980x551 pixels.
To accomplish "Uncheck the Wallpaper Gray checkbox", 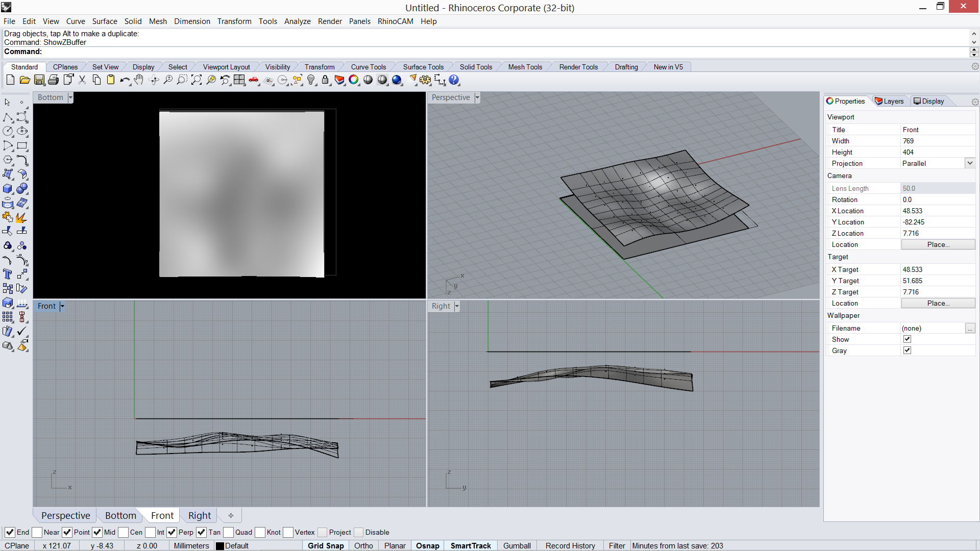I will 907,350.
